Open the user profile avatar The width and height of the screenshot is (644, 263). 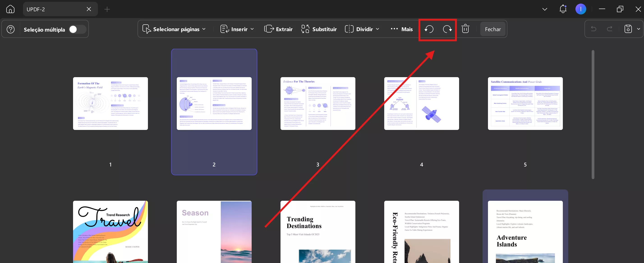click(x=580, y=9)
